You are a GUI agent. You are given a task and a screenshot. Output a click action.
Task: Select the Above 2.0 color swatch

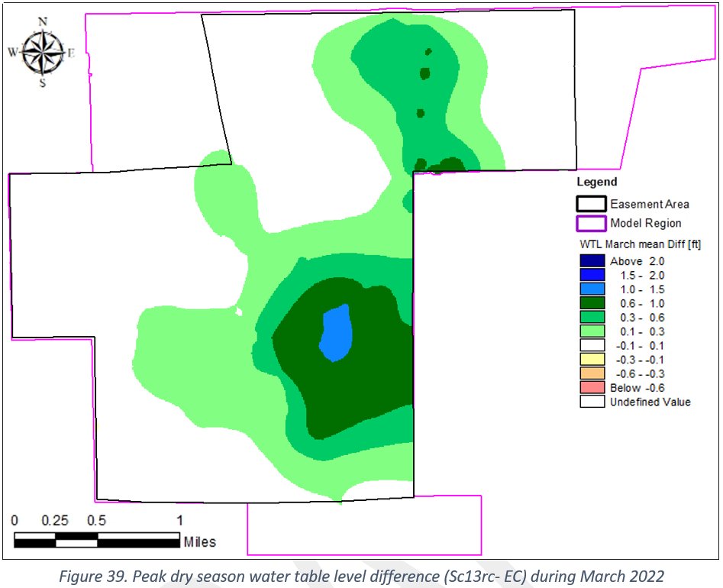(x=592, y=261)
